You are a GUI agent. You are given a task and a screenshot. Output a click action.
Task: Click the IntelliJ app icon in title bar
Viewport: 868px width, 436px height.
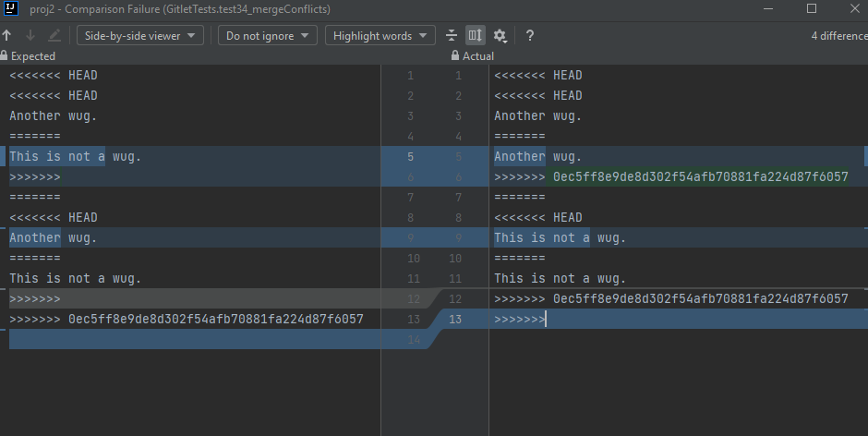click(12, 9)
